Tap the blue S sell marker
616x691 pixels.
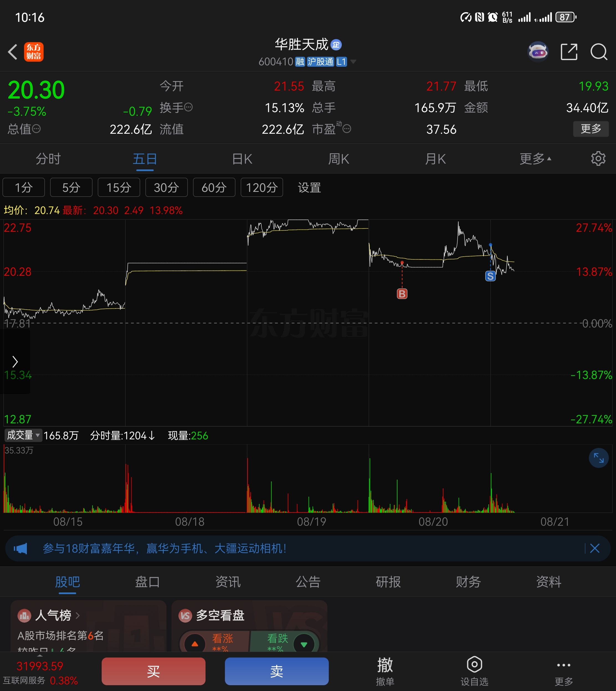491,276
